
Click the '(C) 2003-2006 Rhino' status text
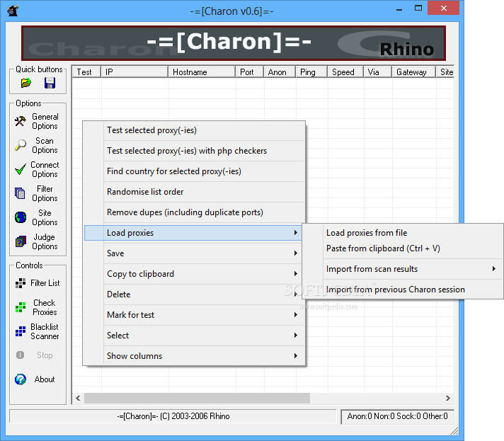point(195,416)
